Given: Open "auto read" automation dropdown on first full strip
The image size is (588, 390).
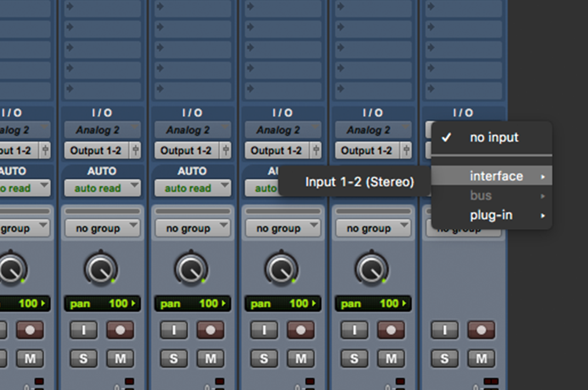Looking at the screenshot, I should [x=102, y=188].
